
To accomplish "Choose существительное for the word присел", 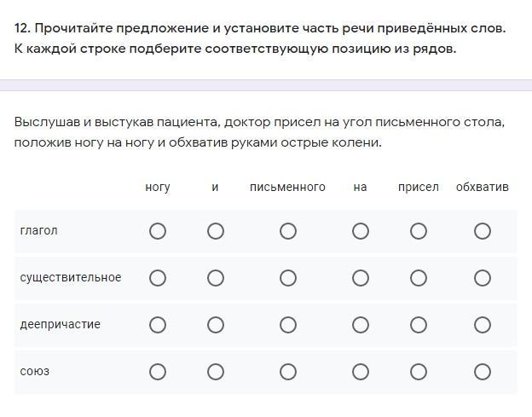I will 419,278.
